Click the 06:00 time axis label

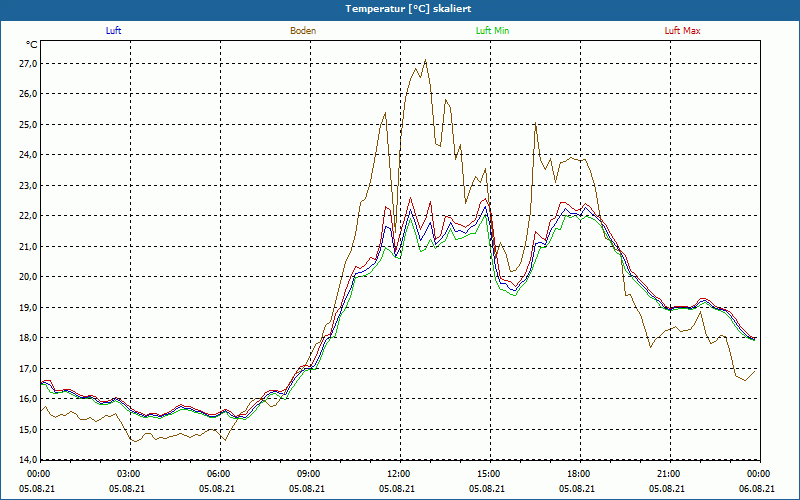[220, 474]
